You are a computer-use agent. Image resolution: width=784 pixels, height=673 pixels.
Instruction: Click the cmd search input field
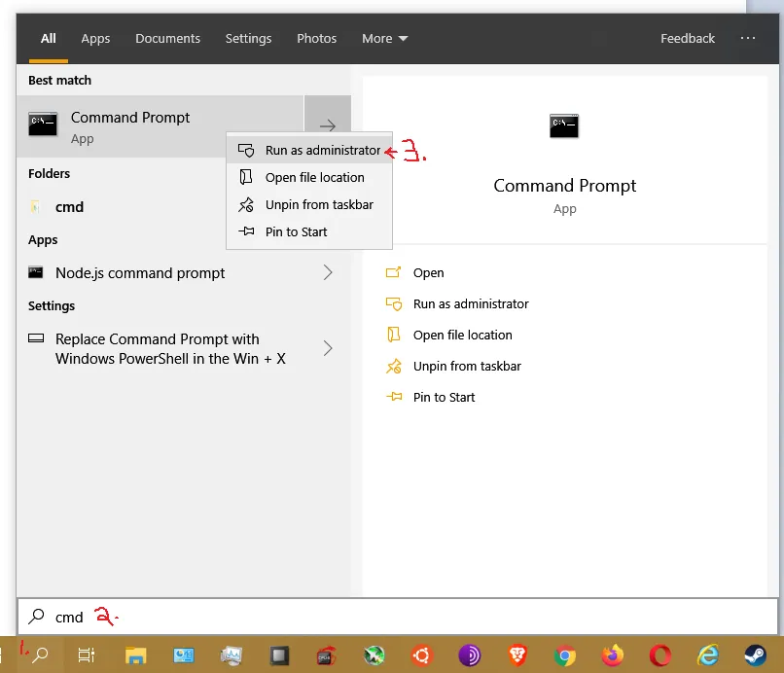pos(398,617)
